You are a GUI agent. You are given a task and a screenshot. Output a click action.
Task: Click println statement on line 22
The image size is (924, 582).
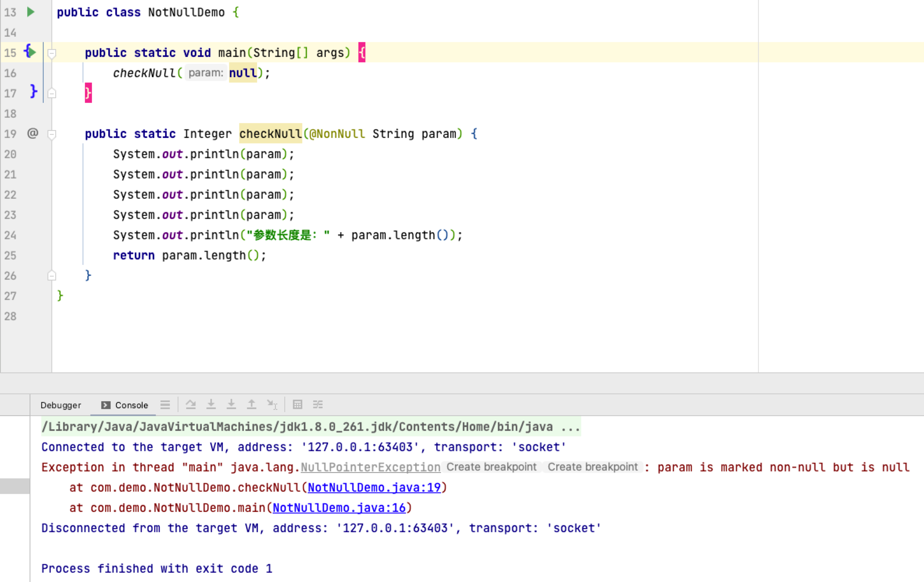[203, 194]
